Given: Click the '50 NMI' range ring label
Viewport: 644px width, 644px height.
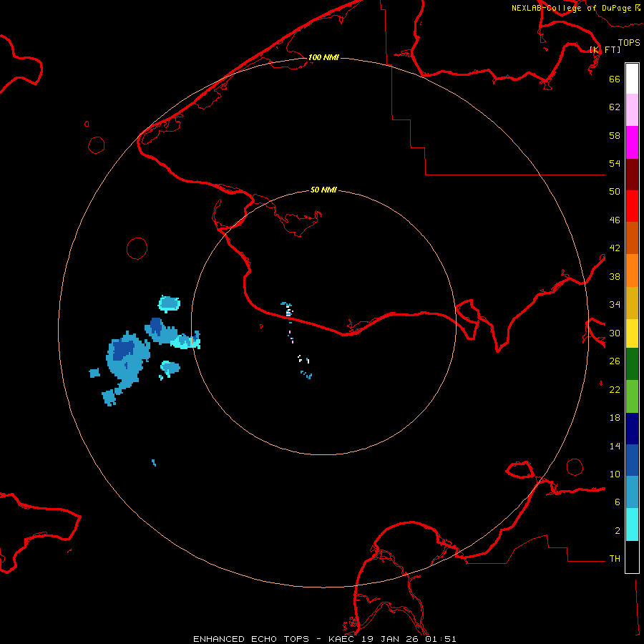Looking at the screenshot, I should pos(323,190).
